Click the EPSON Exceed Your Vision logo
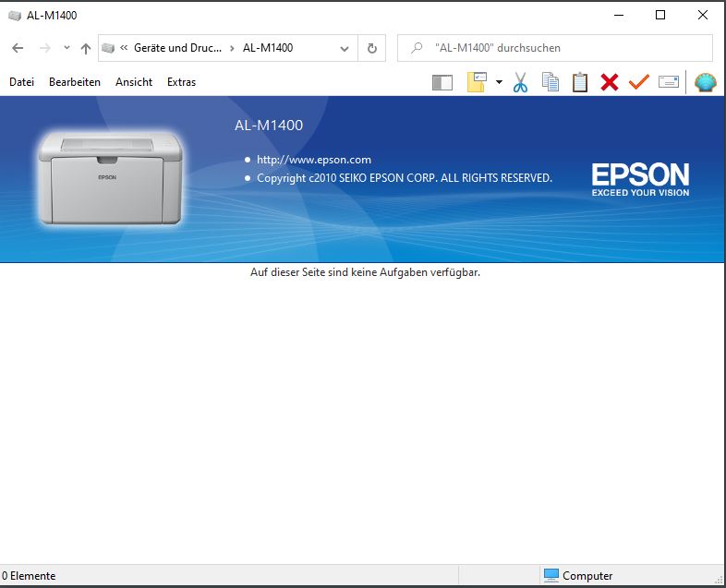This screenshot has height=588, width=726. coord(640,179)
